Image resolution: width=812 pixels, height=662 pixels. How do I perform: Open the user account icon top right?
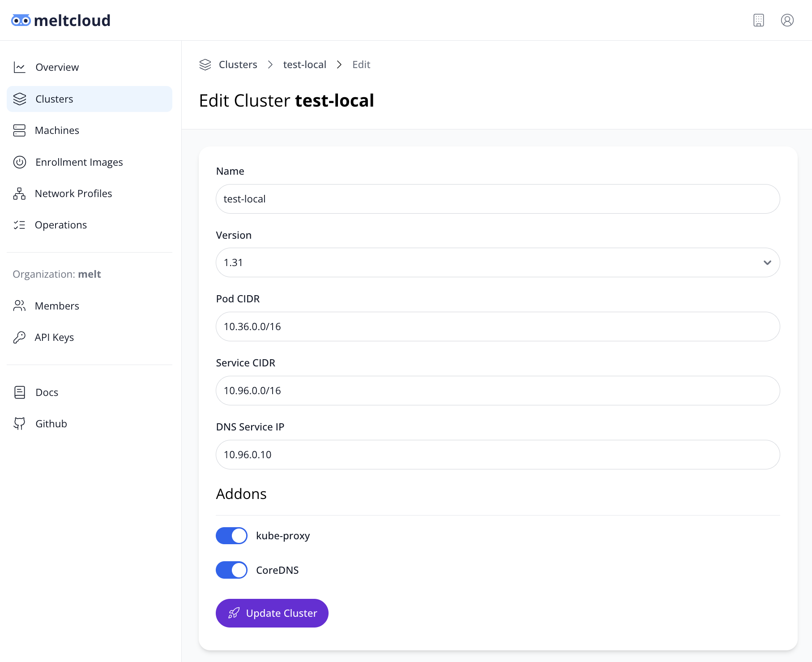coord(787,20)
